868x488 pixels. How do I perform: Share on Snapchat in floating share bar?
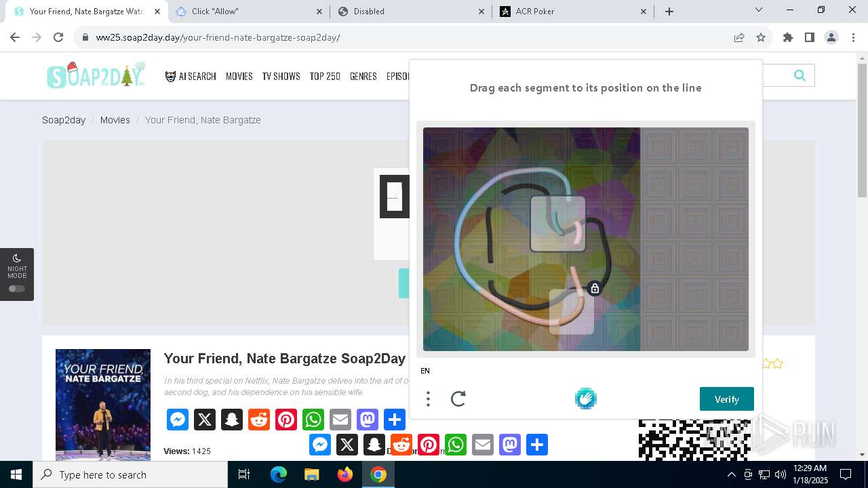coord(374,445)
